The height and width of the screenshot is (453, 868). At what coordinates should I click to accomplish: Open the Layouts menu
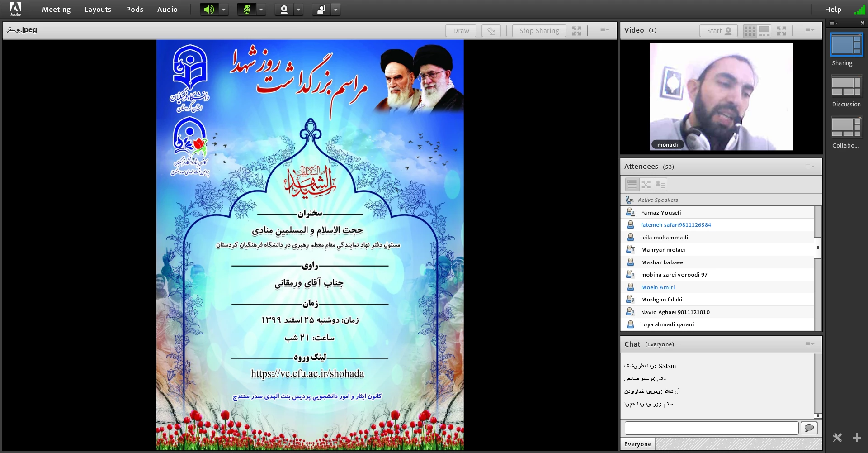coord(98,10)
